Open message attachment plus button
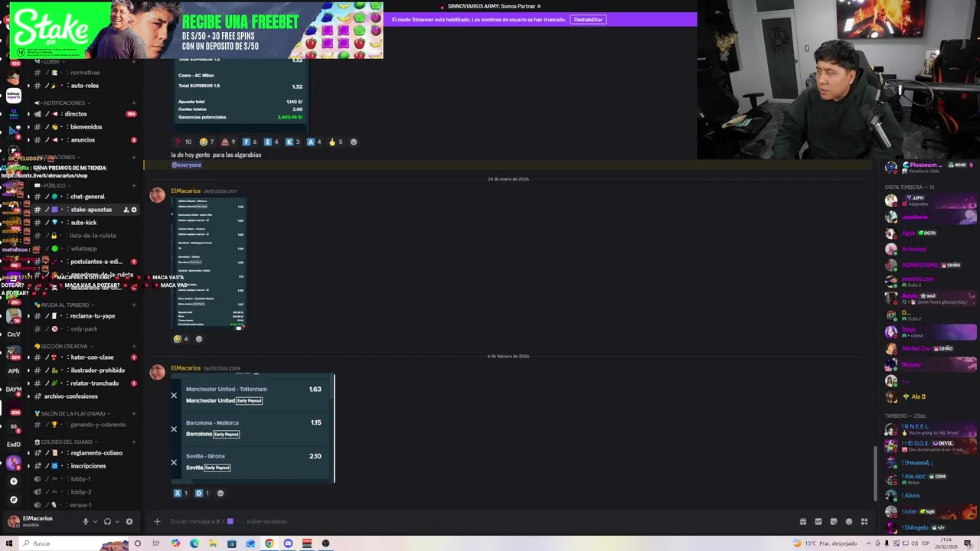The image size is (980, 551). pyautogui.click(x=157, y=522)
